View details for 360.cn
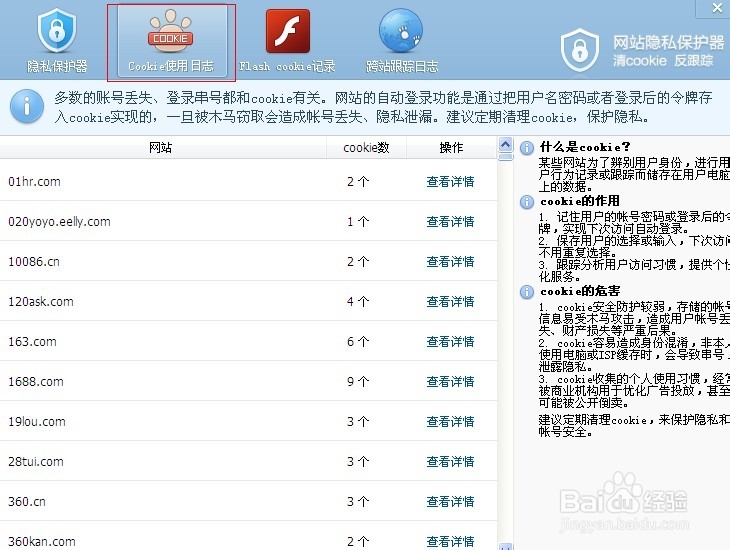Viewport: 730px width, 550px height. click(x=450, y=502)
